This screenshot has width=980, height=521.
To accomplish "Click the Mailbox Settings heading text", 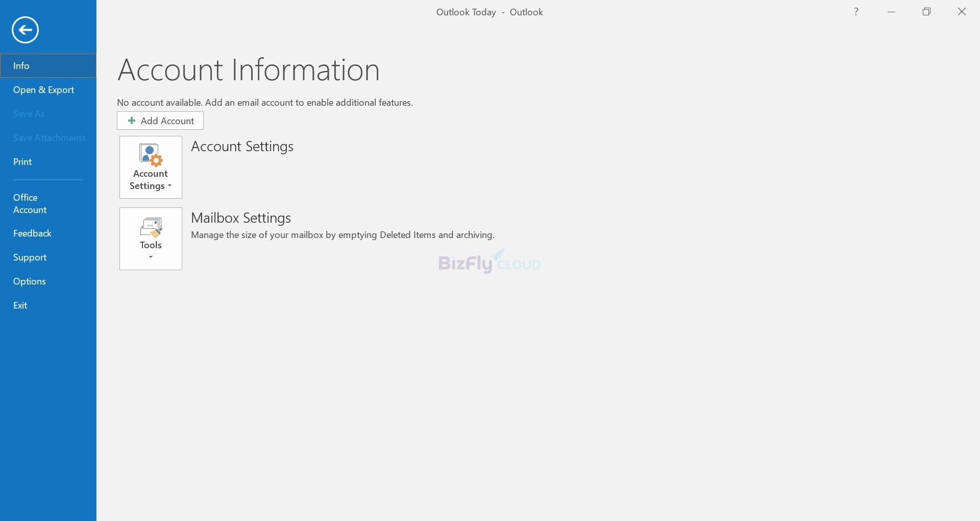I will pyautogui.click(x=241, y=218).
